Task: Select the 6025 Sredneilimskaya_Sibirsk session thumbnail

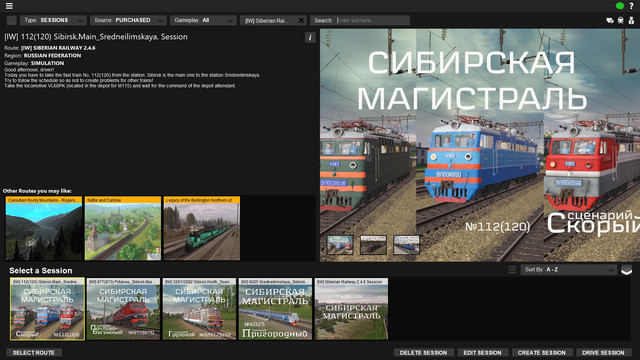Action: point(275,309)
